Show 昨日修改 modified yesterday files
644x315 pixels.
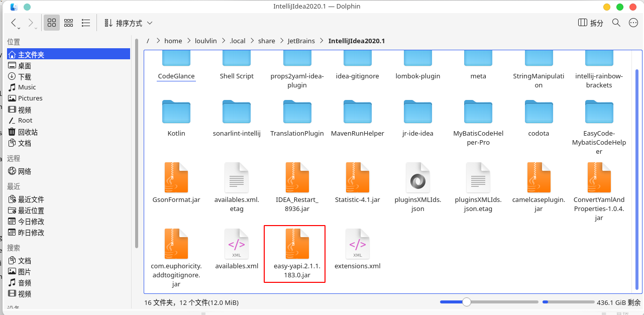pyautogui.click(x=68, y=232)
